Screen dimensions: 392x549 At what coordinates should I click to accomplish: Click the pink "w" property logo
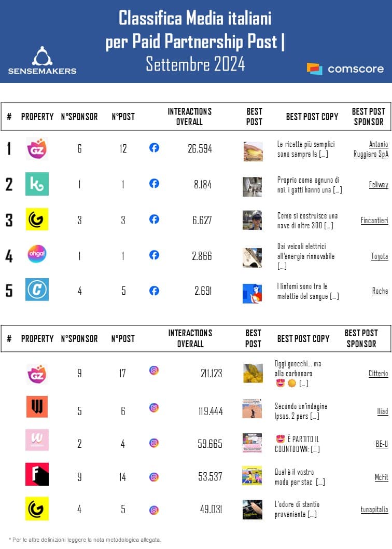(x=37, y=440)
